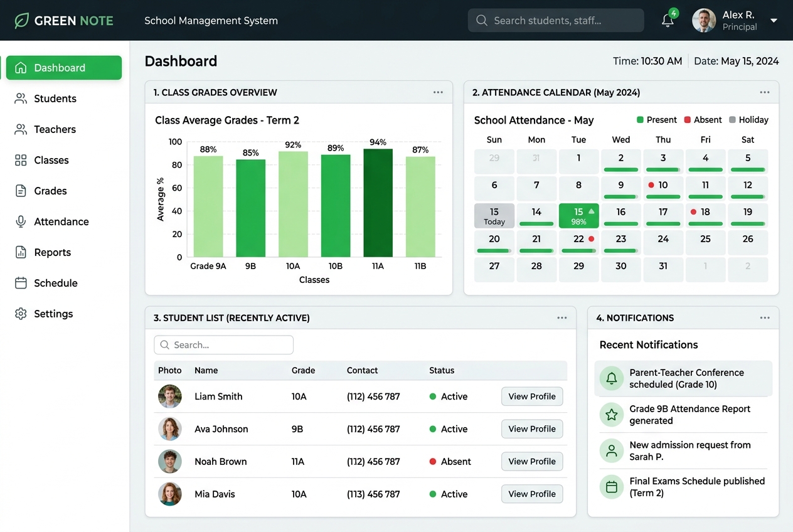The image size is (793, 532).
Task: Toggle the Present legend in attendance calendar
Action: [x=657, y=120]
